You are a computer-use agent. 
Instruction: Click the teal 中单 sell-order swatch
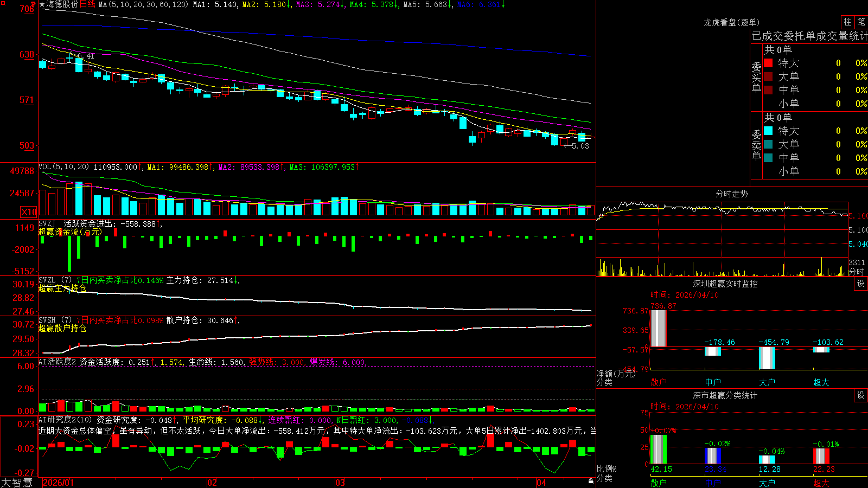point(768,158)
